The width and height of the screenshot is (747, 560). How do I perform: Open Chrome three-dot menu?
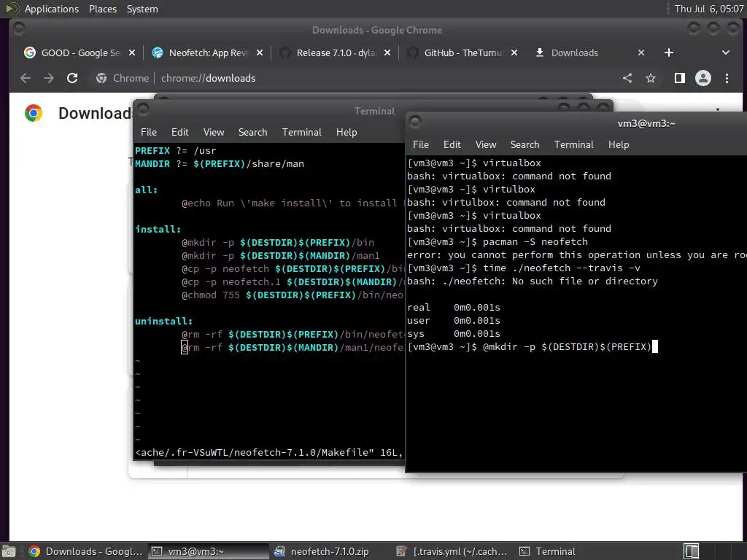727,78
